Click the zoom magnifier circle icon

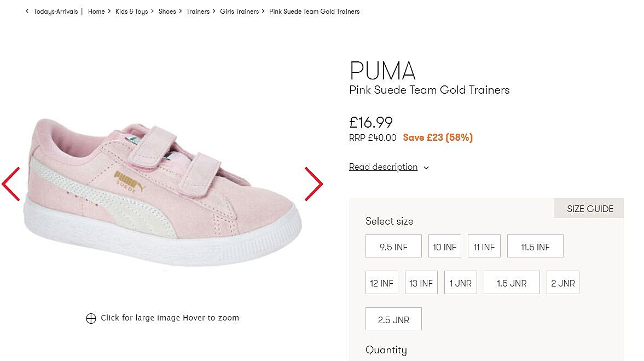pyautogui.click(x=91, y=318)
